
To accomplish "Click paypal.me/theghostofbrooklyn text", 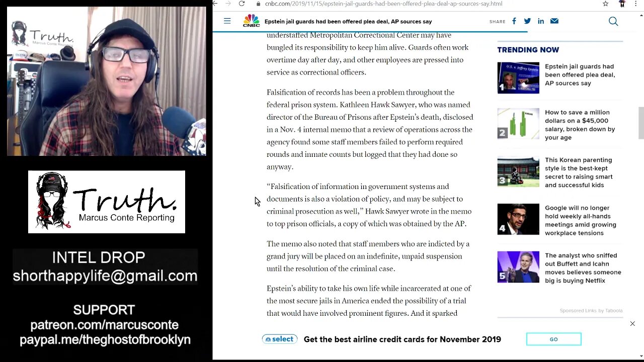I will pyautogui.click(x=105, y=339).
